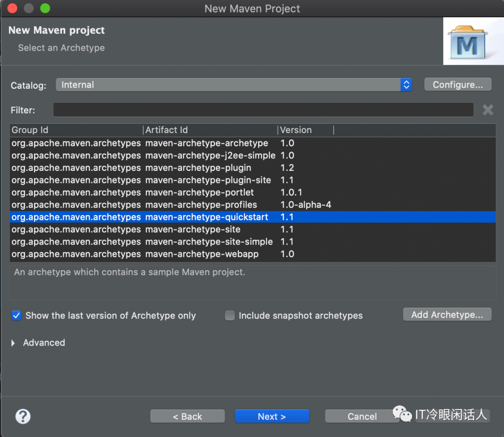Select the maven-archetype-site version 1.1 row

[252, 229]
